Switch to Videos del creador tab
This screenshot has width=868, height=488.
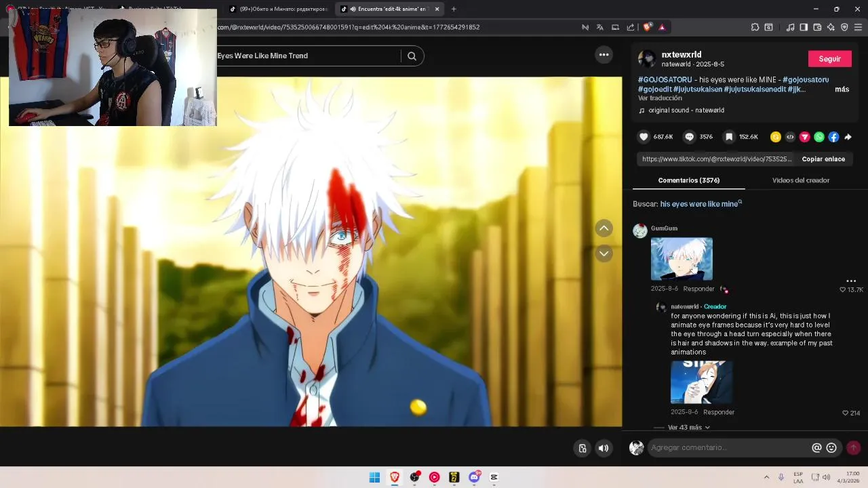[801, 180]
